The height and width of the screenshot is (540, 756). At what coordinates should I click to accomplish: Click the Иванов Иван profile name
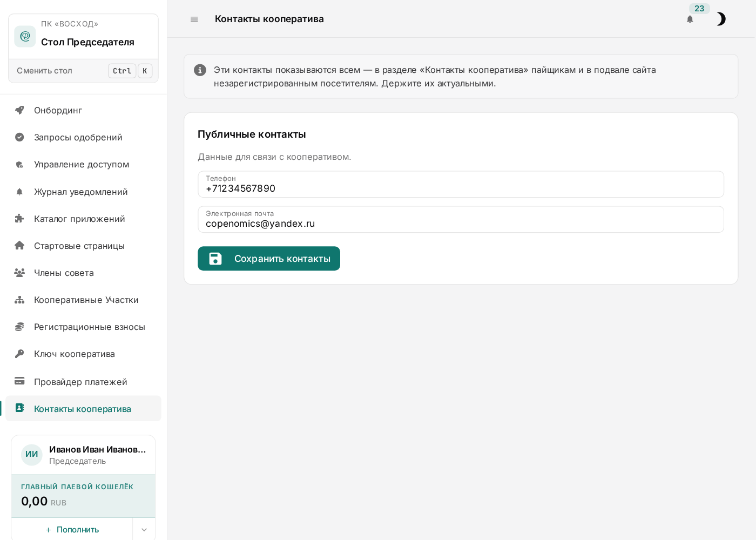[x=98, y=449]
